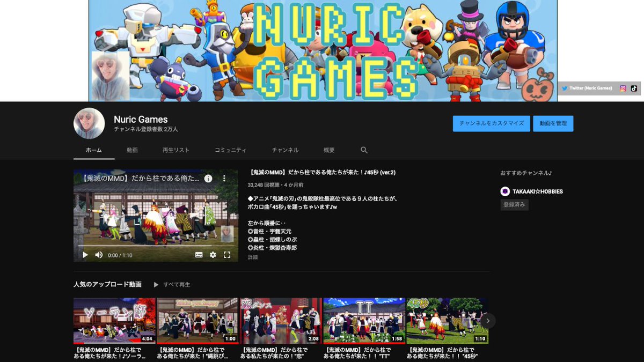Open the 概要 tab
The image size is (644, 362).
329,150
